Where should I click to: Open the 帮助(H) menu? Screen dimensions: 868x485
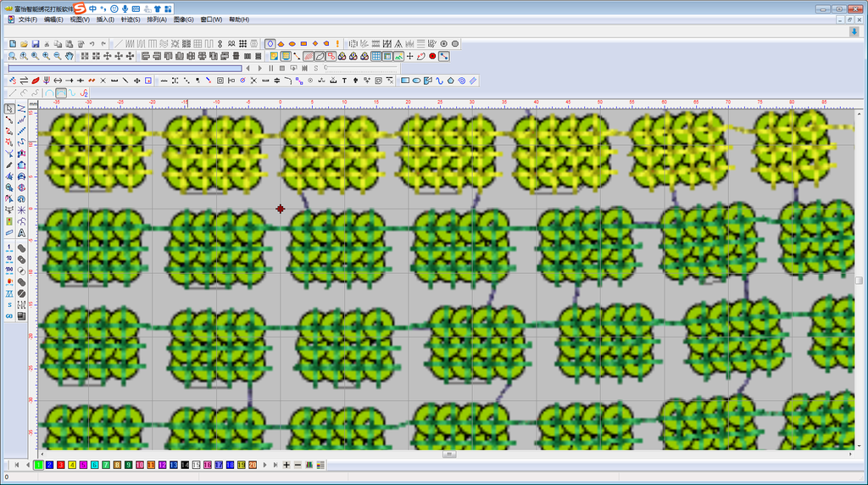[239, 20]
